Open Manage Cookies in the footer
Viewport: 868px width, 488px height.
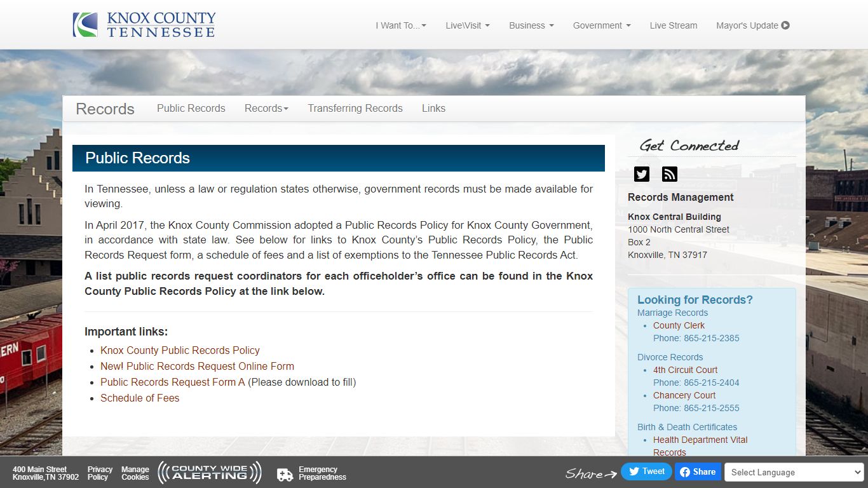pos(135,473)
